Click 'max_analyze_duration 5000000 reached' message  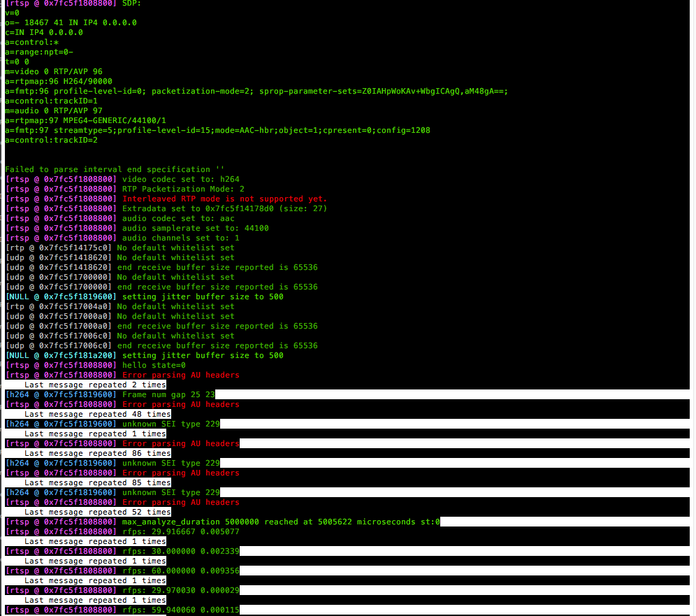(x=281, y=522)
